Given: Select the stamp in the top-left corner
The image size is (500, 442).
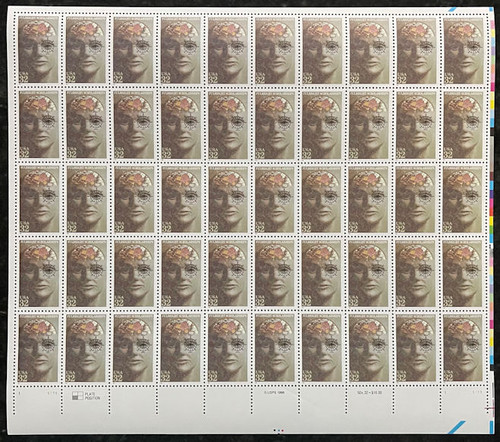Looking at the screenshot, I should click(38, 50).
